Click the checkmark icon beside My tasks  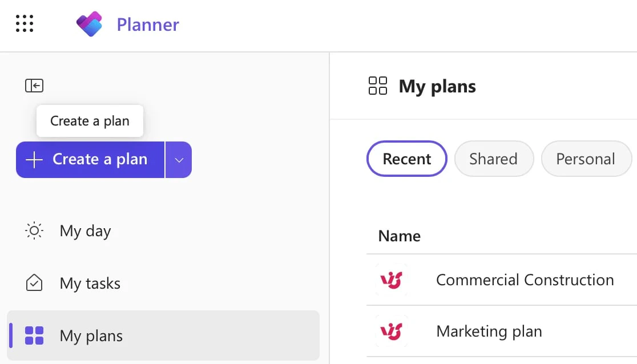34,283
